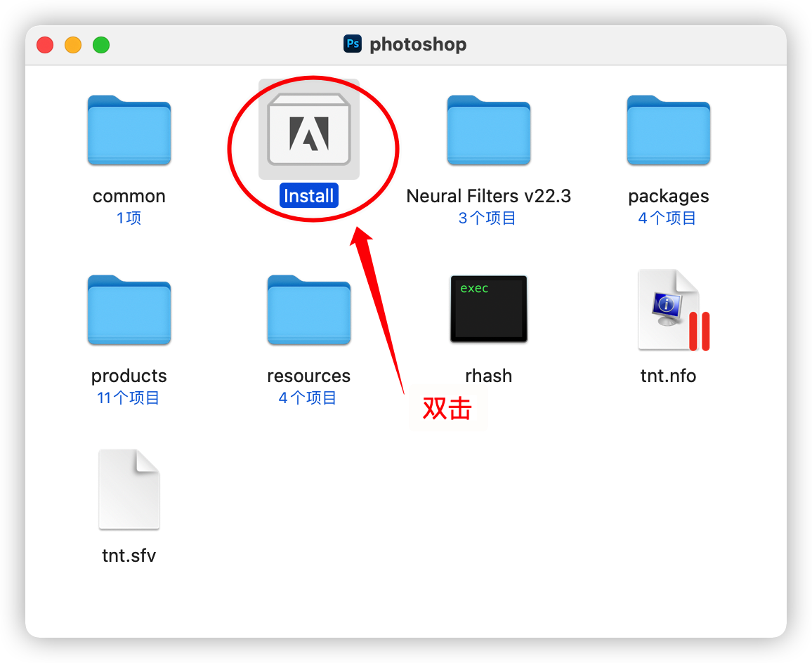Click the '3个项目' text under Neural Filters
Image resolution: width=812 pixels, height=663 pixels.
coord(488,218)
